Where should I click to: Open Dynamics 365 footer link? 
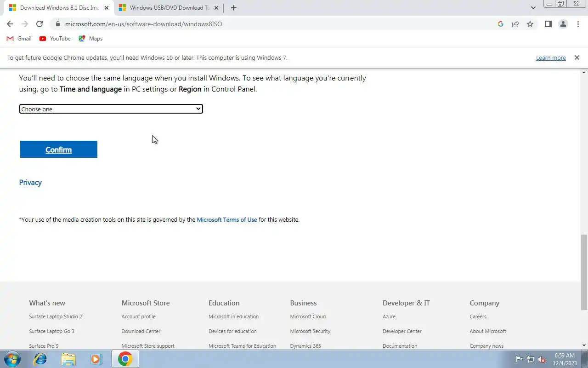coord(305,346)
